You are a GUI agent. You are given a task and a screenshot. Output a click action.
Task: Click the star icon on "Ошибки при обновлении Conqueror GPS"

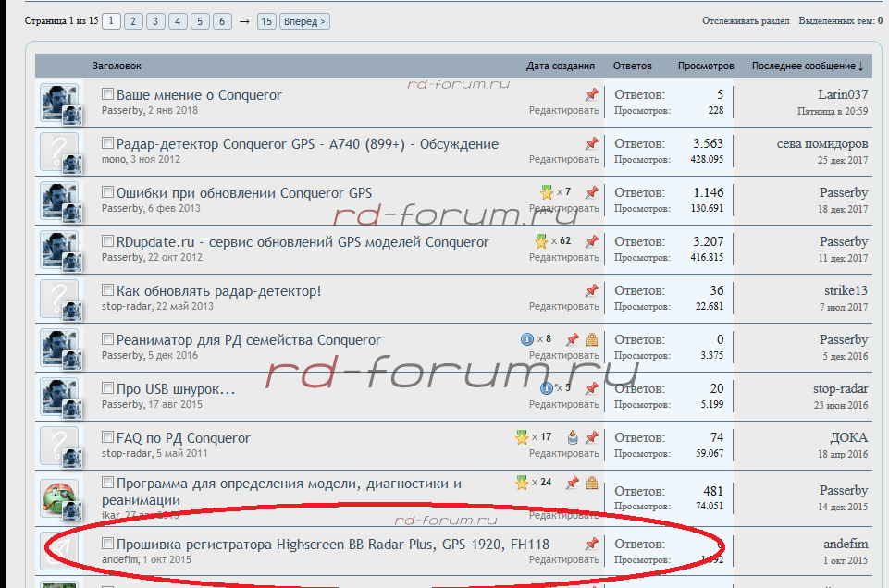(x=547, y=192)
